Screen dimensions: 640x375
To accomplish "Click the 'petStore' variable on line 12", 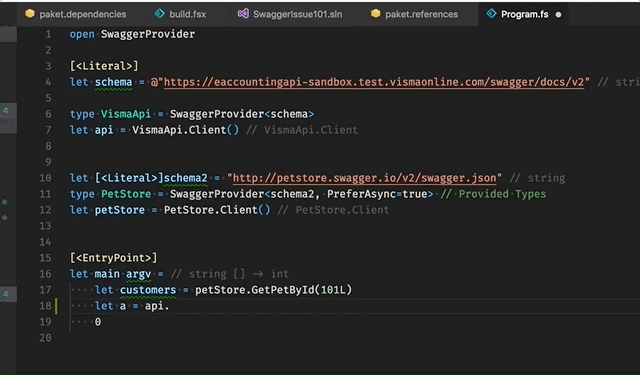I will pos(120,210).
